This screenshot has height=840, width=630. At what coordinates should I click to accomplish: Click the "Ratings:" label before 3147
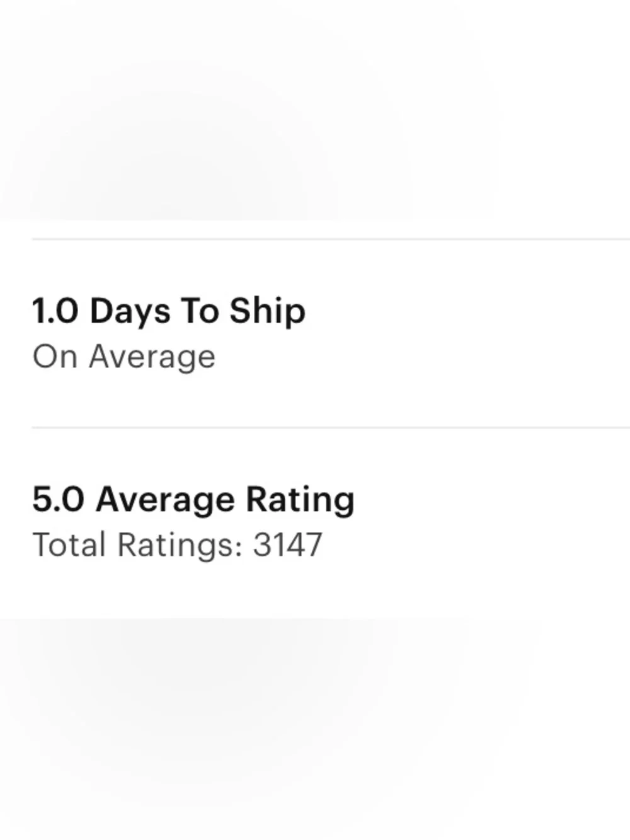(180, 546)
